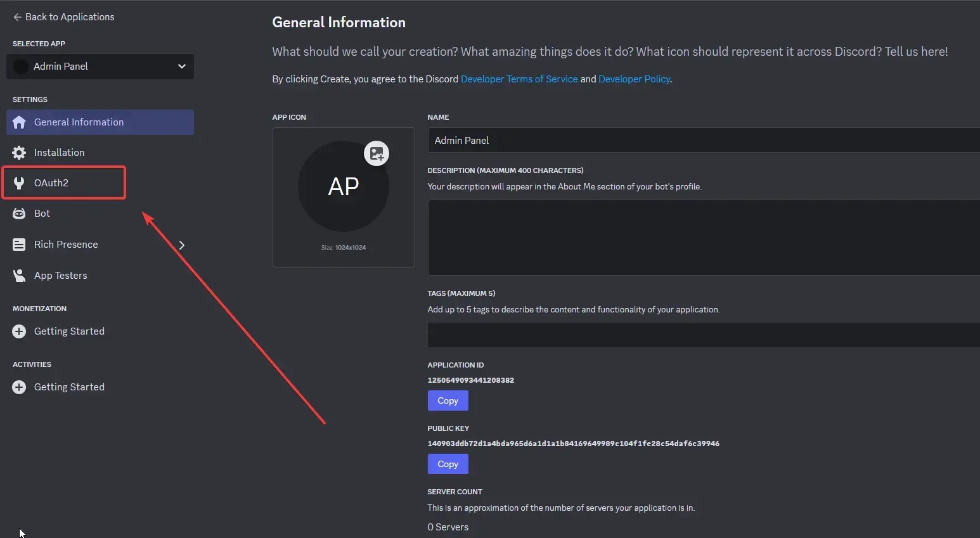Click the robot icon next to Bot
The height and width of the screenshot is (538, 980).
19,214
